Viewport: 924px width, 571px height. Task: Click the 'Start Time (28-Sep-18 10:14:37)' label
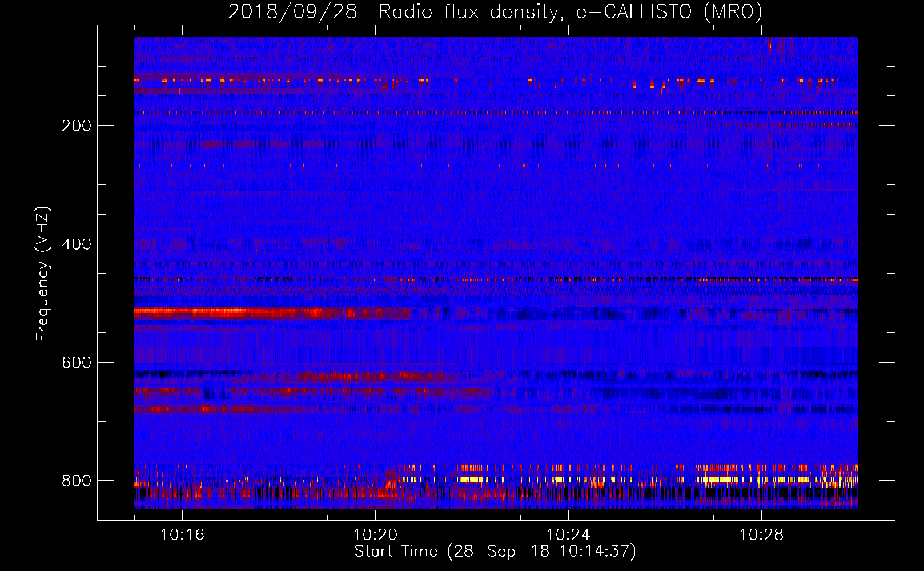click(495, 552)
